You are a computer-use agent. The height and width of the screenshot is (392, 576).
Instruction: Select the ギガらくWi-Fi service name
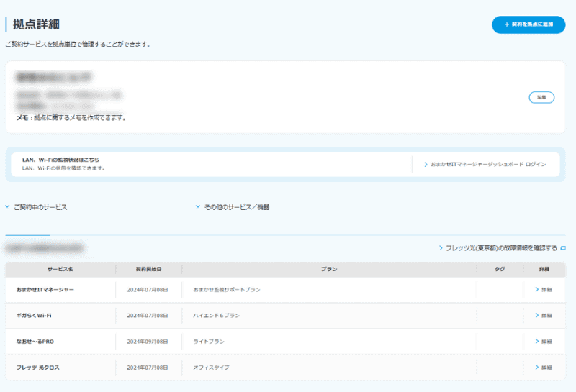click(34, 316)
